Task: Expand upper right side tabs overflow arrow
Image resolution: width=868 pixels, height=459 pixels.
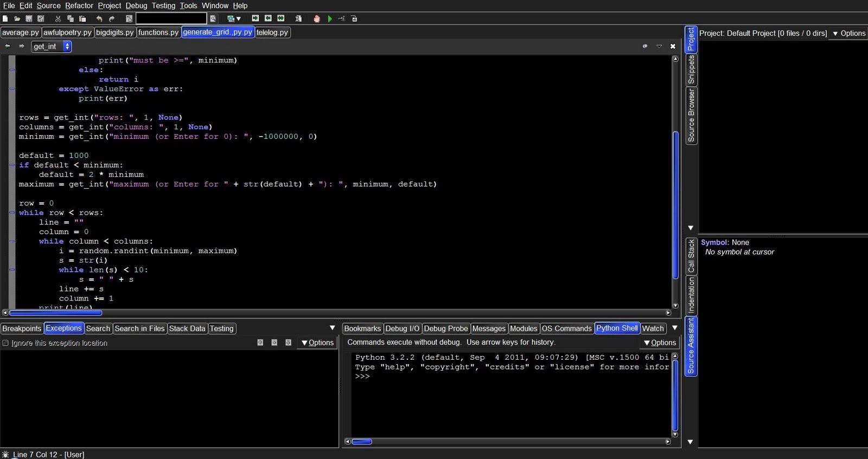Action: [691, 228]
